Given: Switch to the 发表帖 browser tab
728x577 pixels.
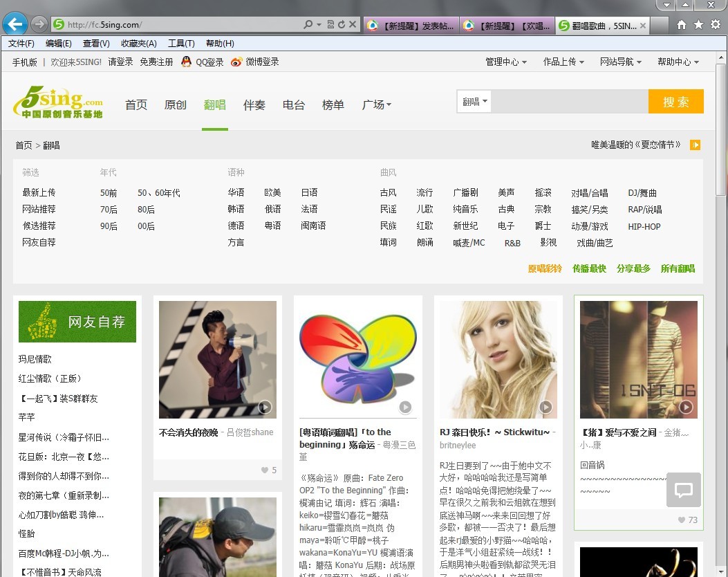Looking at the screenshot, I should 411,26.
